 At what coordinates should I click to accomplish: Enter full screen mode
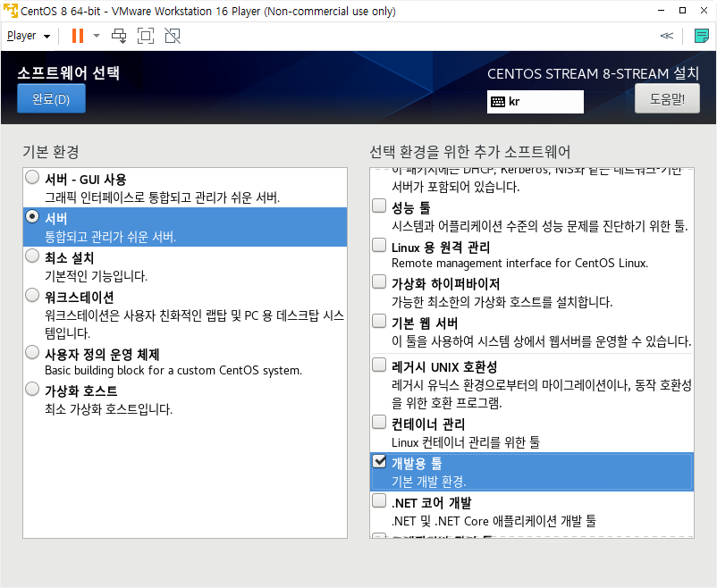point(146,36)
